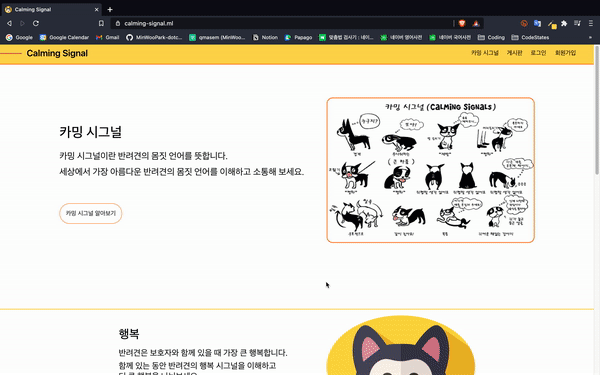
Task: Open the MinWooPark GitHub bookmark
Action: [154, 38]
